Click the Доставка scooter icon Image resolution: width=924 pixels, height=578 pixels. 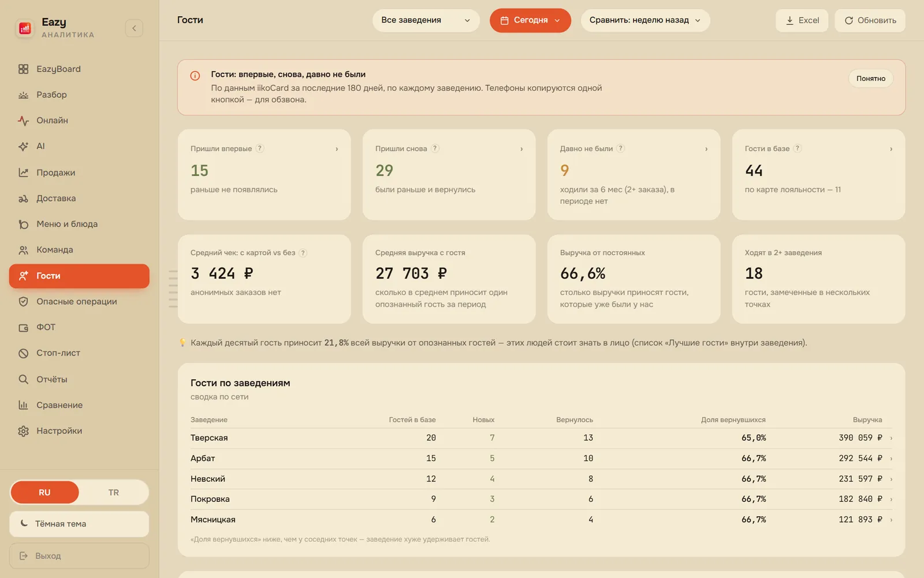23,198
